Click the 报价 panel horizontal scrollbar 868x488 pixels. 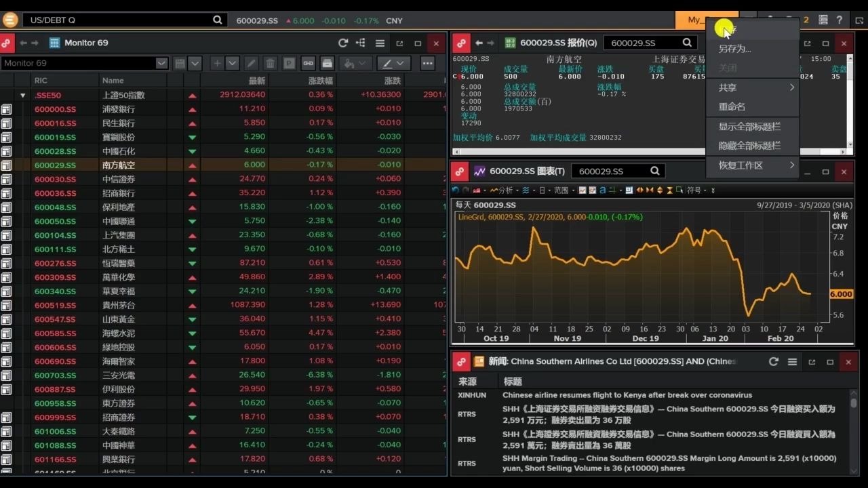pos(650,151)
